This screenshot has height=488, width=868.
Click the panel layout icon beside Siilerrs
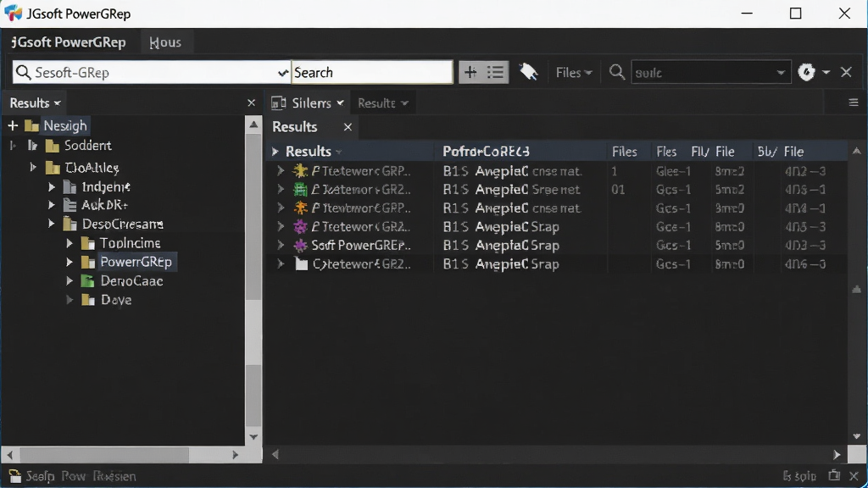[x=278, y=103]
